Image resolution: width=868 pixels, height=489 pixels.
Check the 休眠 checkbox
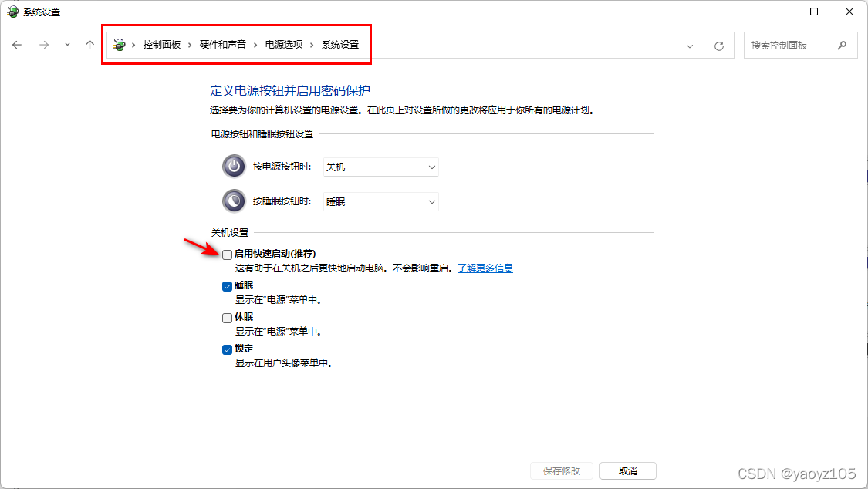(227, 317)
